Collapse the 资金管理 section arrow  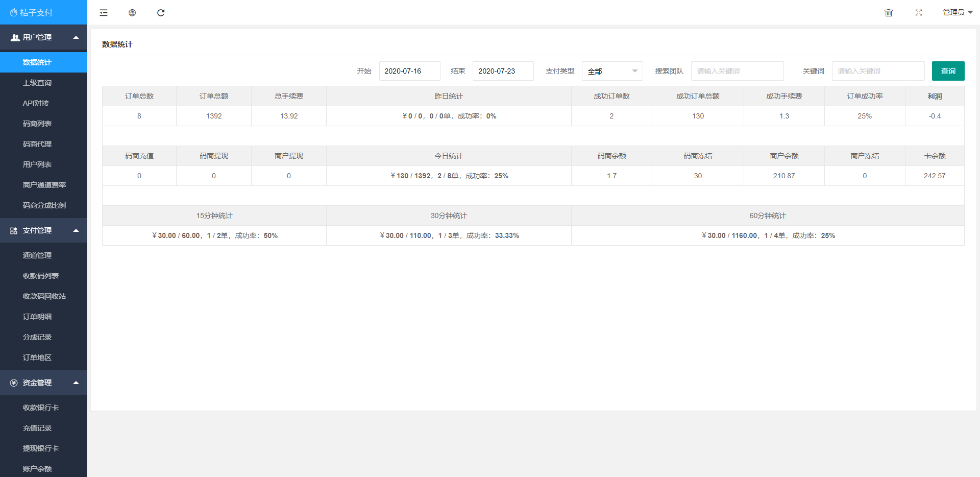76,383
